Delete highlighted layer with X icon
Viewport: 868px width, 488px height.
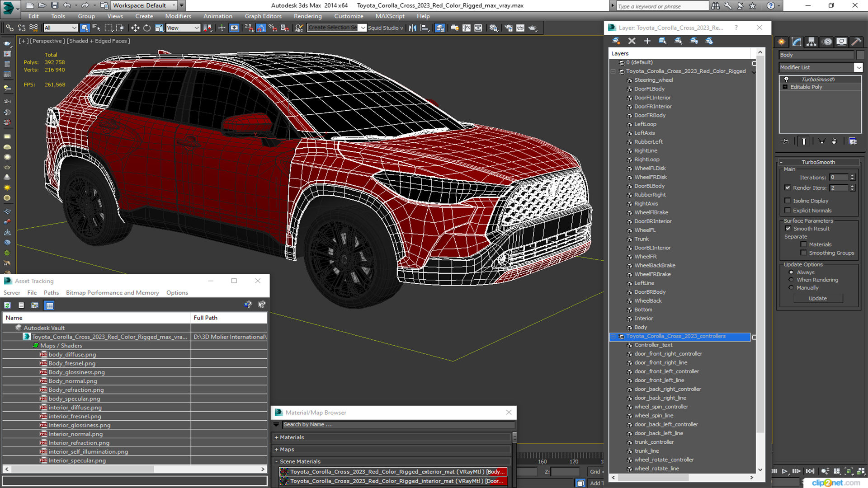632,41
